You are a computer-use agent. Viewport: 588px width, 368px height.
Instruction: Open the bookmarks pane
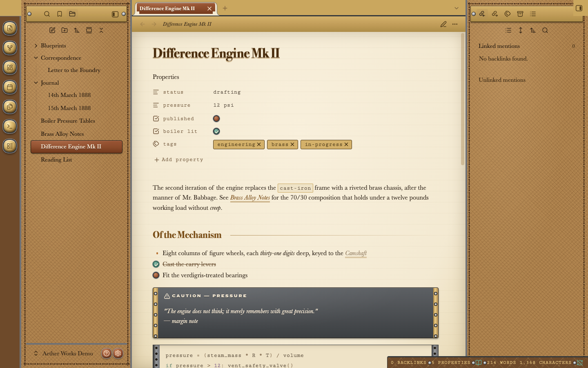(x=60, y=14)
